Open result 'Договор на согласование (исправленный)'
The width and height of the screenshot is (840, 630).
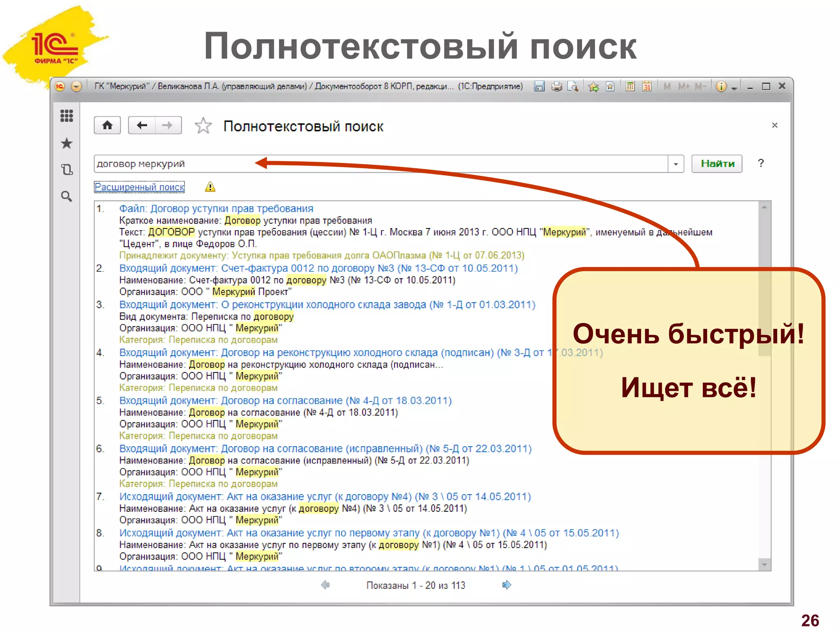point(325,449)
